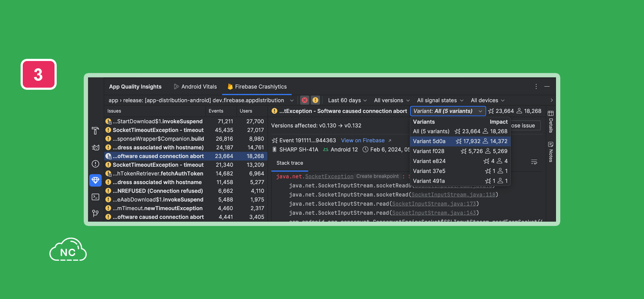Toggle the fatal crashes red filter
The width and height of the screenshot is (644, 299).
[304, 100]
